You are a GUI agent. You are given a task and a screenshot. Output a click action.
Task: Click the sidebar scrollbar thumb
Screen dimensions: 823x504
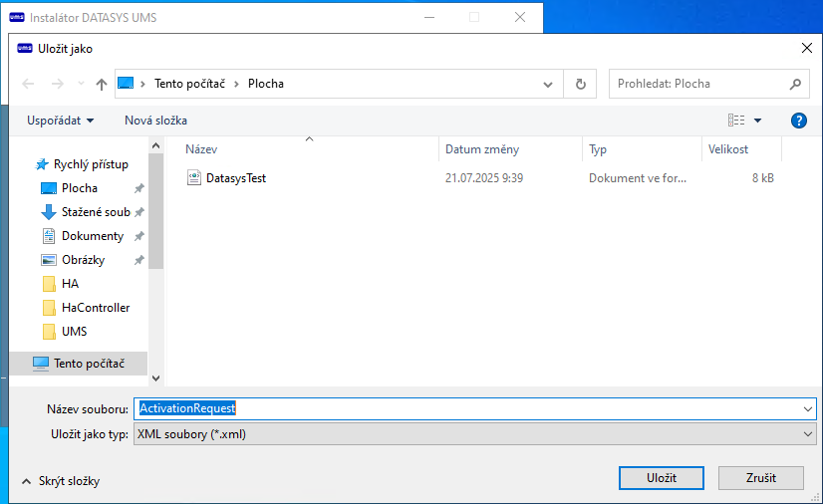pos(155,211)
